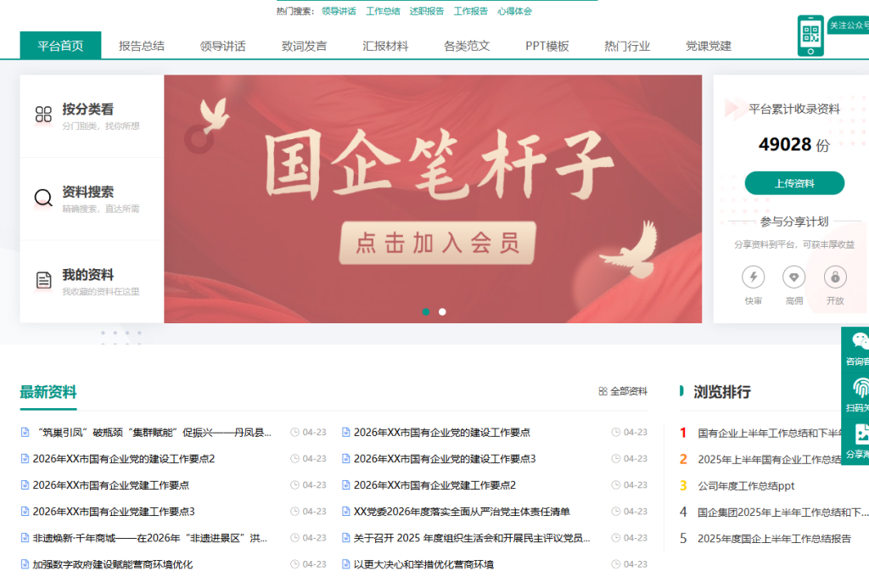Image resolution: width=869 pixels, height=588 pixels.
Task: Click the 资料搜索 magnifier icon
Action: tap(43, 199)
